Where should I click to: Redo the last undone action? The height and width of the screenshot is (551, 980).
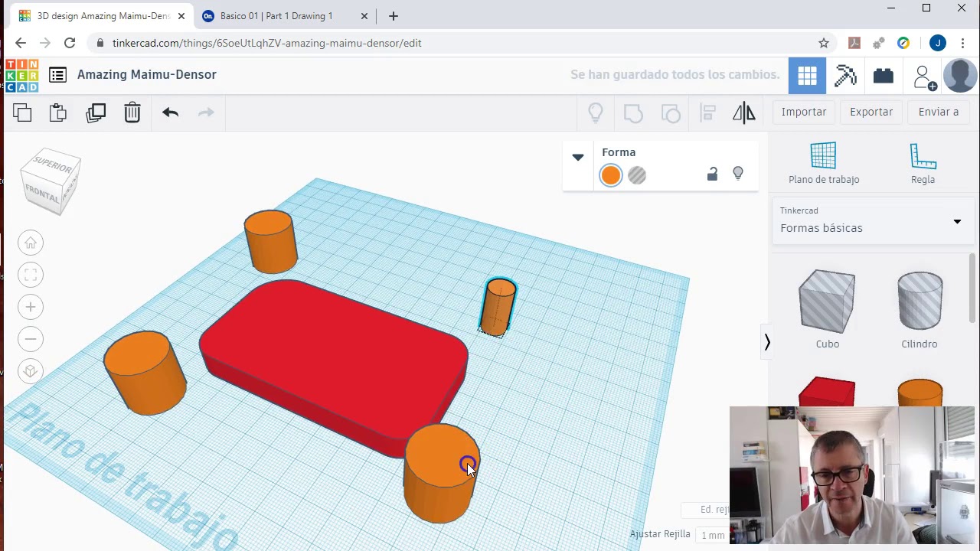pos(206,112)
